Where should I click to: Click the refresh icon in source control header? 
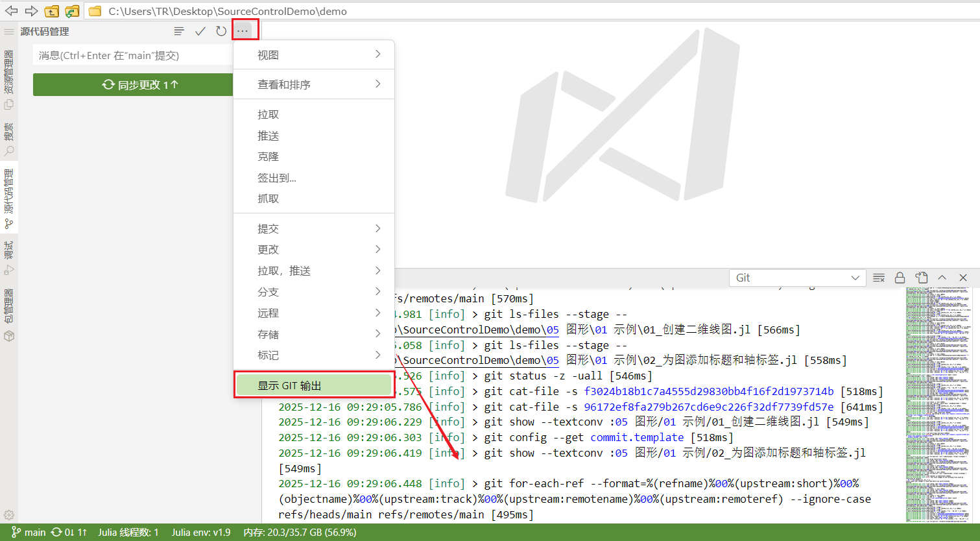point(221,31)
